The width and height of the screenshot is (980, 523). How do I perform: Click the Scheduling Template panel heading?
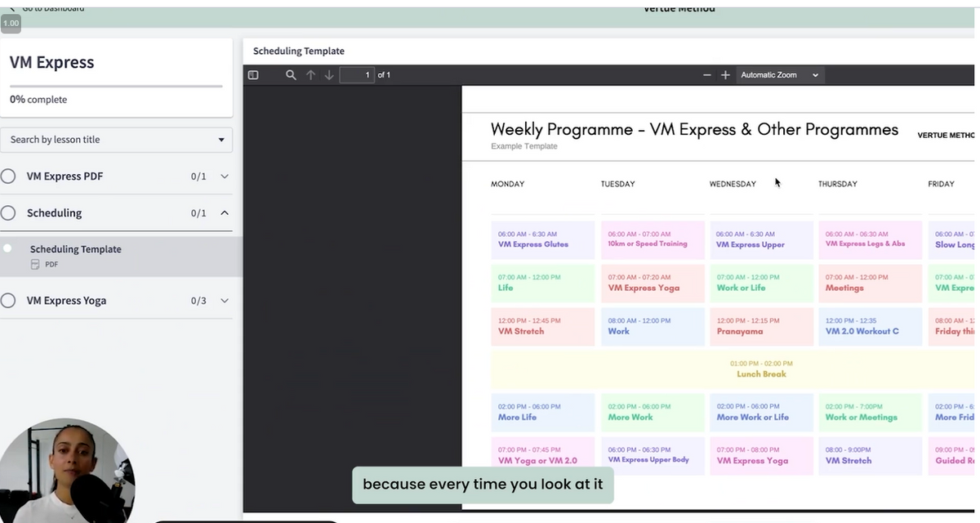299,51
